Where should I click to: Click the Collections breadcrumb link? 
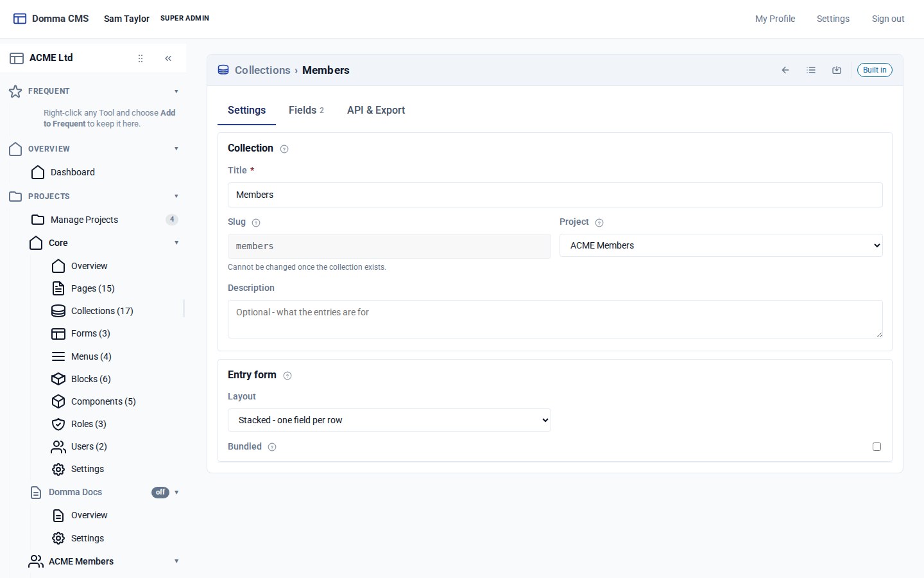coord(262,70)
